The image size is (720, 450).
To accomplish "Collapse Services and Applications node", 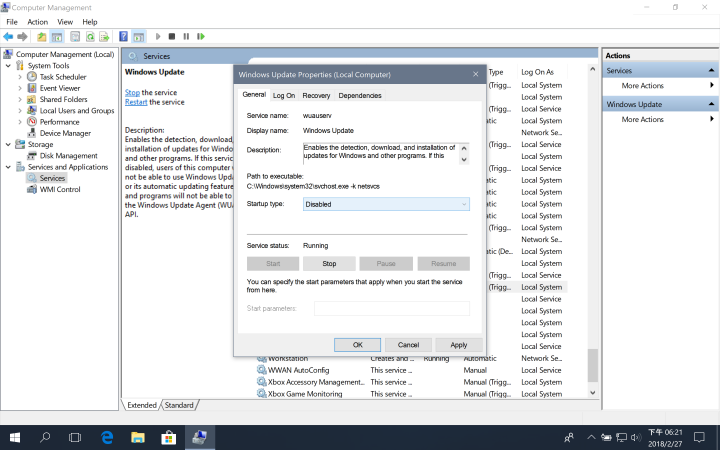I will [x=8, y=167].
